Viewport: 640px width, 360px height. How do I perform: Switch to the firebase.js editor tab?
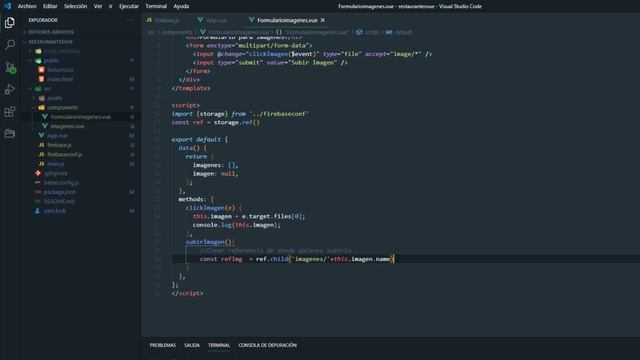point(163,20)
